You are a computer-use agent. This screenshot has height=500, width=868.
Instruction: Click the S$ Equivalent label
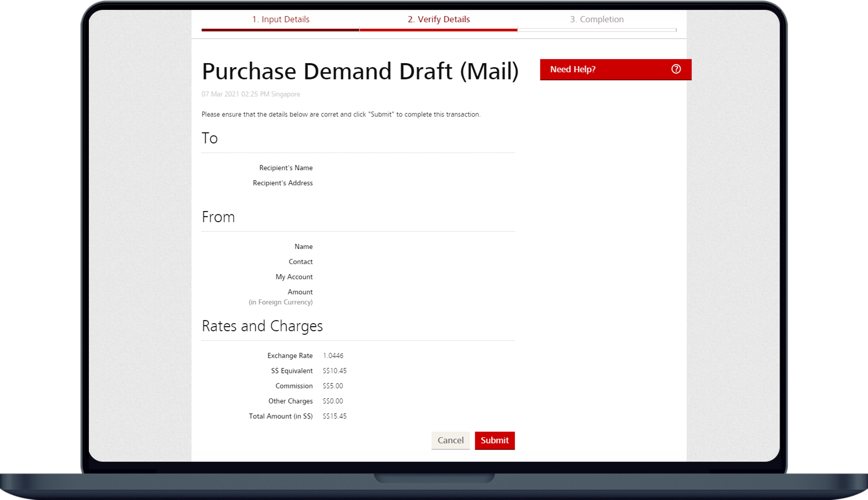tap(292, 371)
